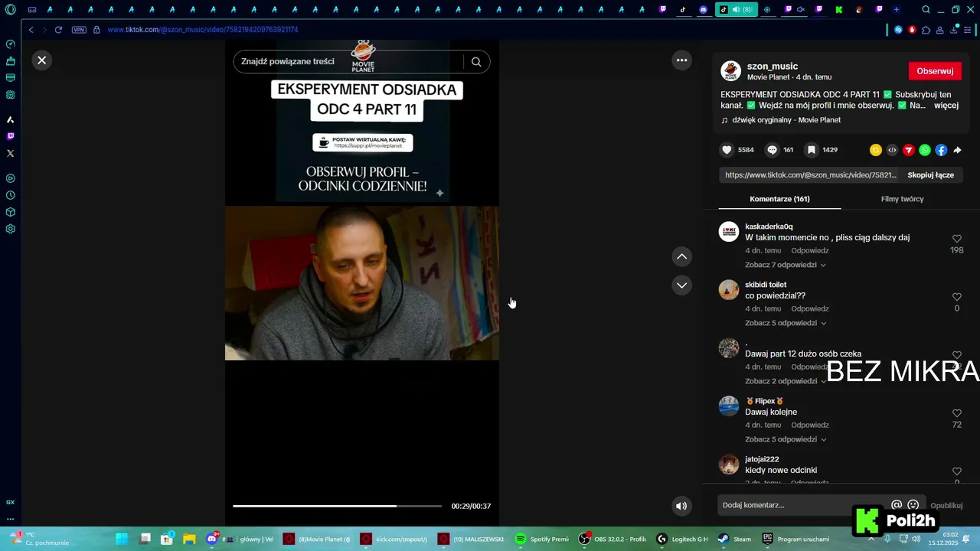The width and height of the screenshot is (980, 551).
Task: Like jatojai222's comment
Action: [957, 471]
